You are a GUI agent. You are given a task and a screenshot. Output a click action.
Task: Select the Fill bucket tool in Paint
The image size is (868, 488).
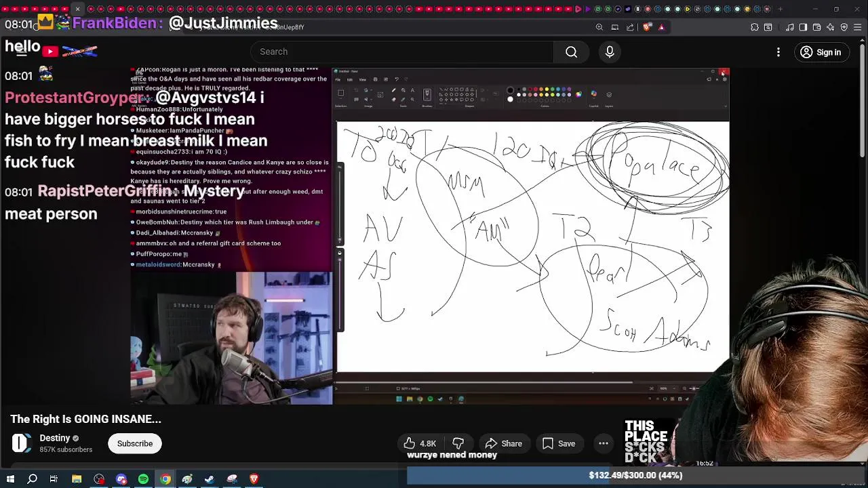coord(403,90)
